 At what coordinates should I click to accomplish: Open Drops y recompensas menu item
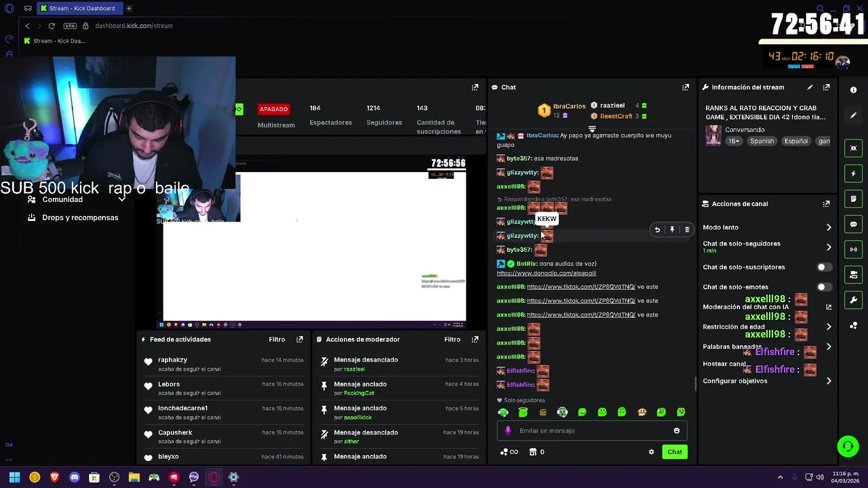pyautogui.click(x=80, y=218)
